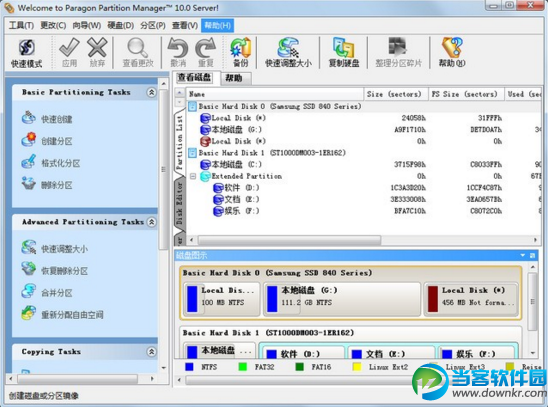The width and height of the screenshot is (548, 407).
Task: Switch to 快速模式 express mode
Action: (27, 53)
